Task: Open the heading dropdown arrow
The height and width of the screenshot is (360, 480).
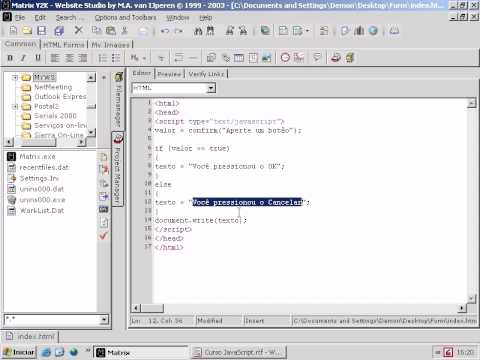Action: 144,58
